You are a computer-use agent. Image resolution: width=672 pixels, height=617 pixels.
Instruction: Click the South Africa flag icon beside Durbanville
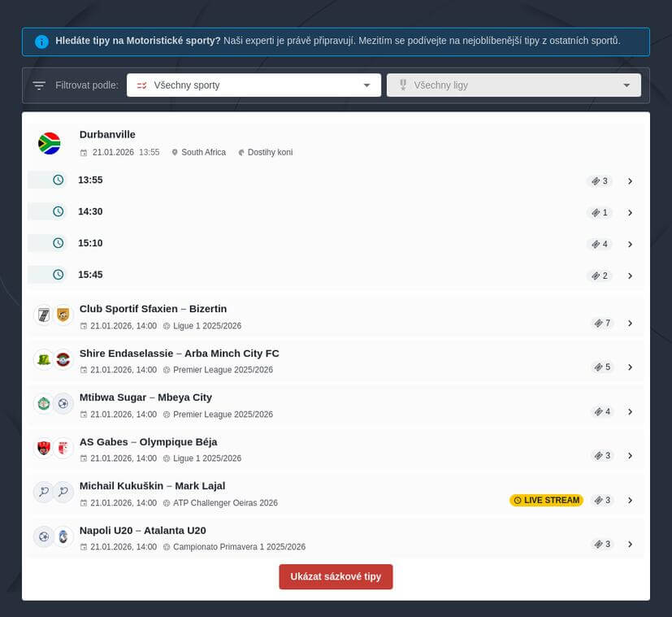point(49,142)
